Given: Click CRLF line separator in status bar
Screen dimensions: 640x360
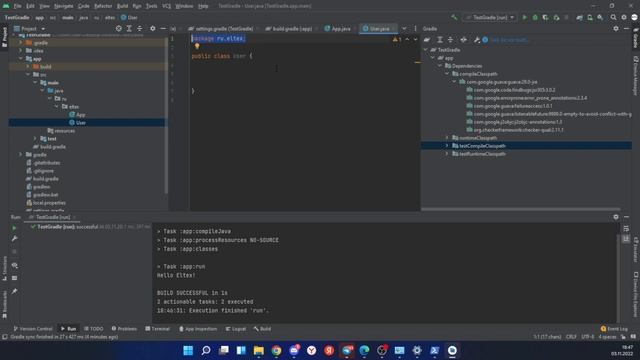Looking at the screenshot, I should (x=571, y=337).
